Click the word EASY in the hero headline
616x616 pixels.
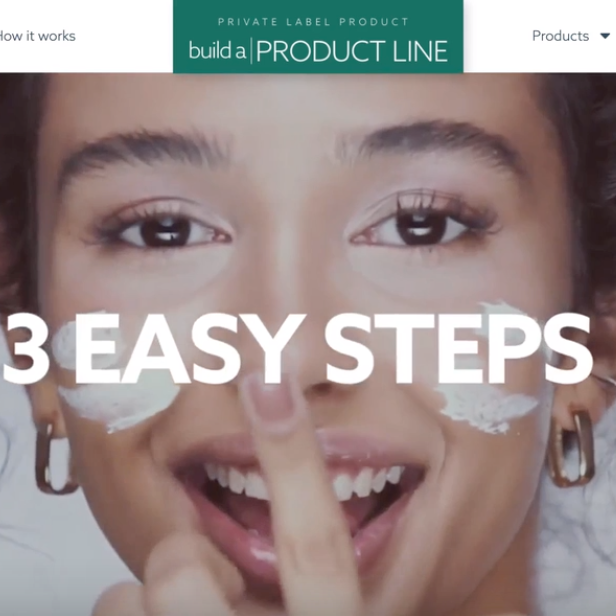coord(189,349)
